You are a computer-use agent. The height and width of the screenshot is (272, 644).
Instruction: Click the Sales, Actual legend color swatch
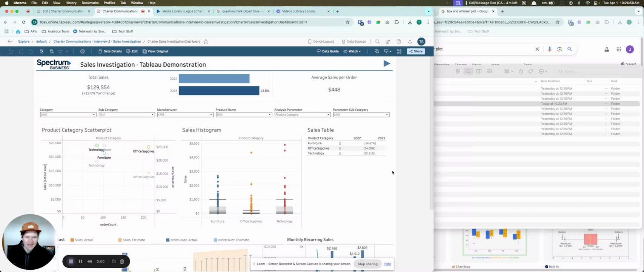[x=72, y=240]
